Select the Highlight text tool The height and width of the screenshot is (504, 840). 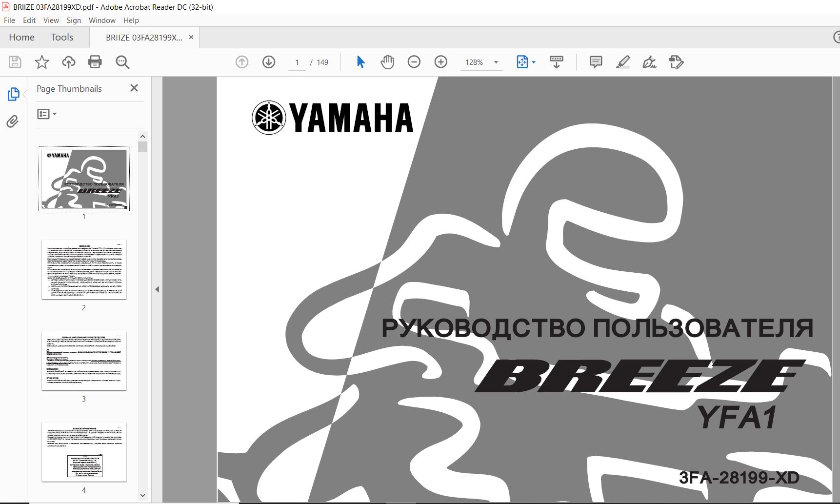623,62
